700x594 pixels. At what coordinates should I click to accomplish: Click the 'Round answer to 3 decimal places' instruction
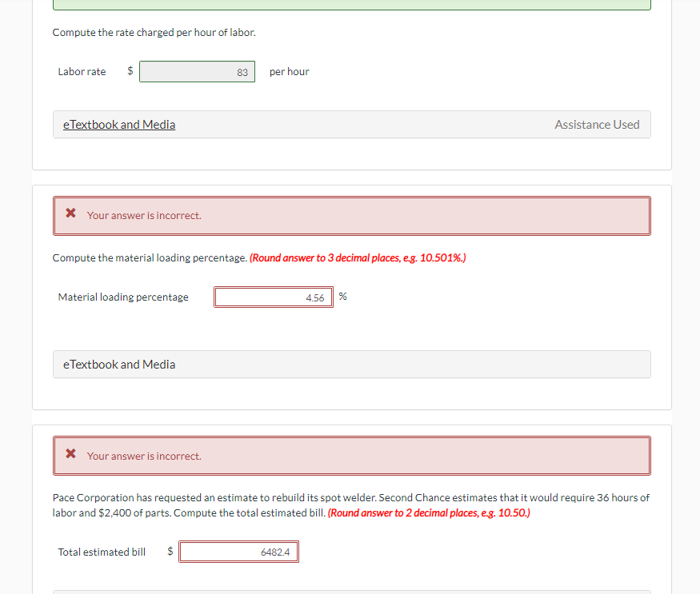(358, 258)
